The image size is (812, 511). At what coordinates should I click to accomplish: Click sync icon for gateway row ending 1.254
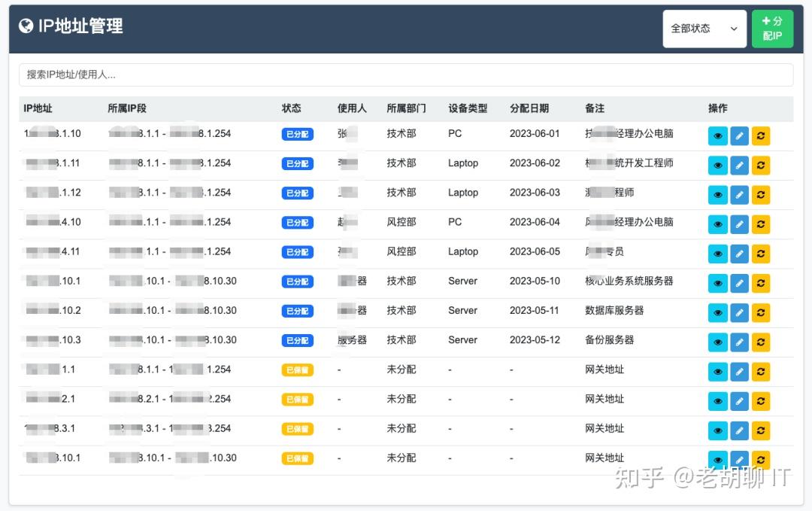click(761, 372)
